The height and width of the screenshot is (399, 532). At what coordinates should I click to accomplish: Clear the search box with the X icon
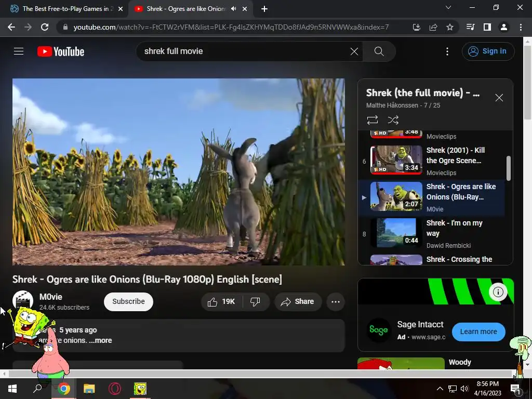coord(354,51)
